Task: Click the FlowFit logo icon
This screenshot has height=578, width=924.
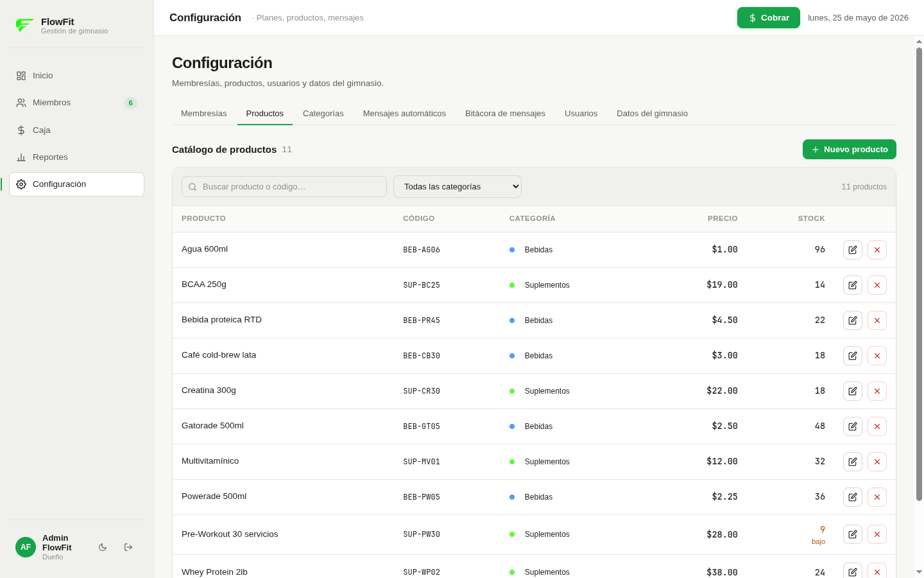Action: point(24,25)
